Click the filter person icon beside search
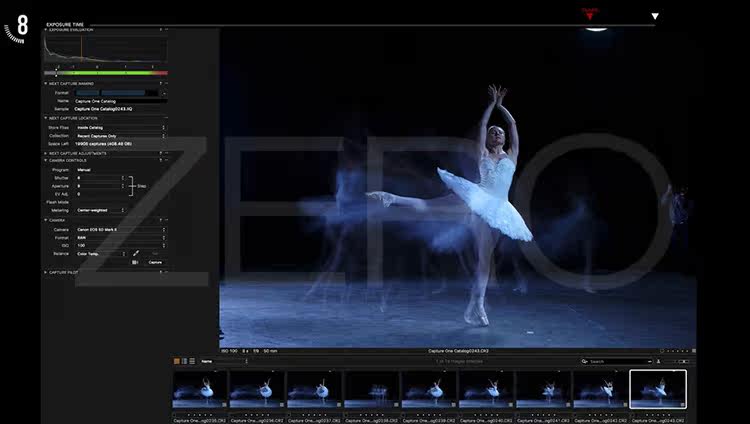750x424 pixels. point(659,361)
